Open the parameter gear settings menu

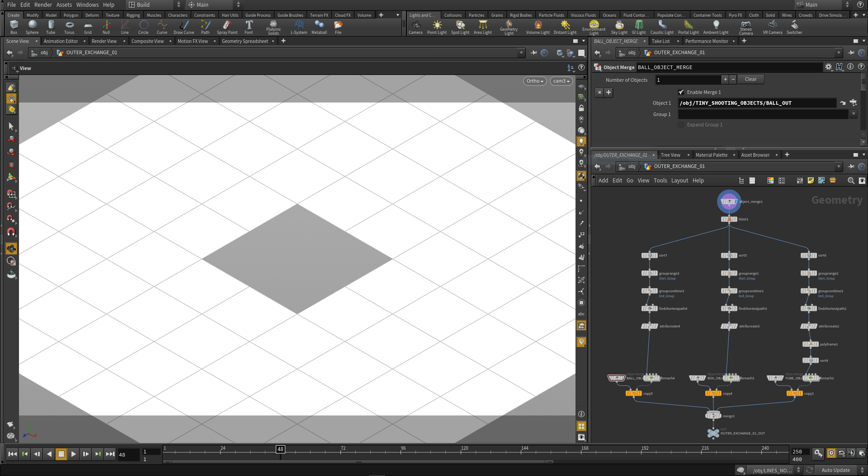pos(828,67)
